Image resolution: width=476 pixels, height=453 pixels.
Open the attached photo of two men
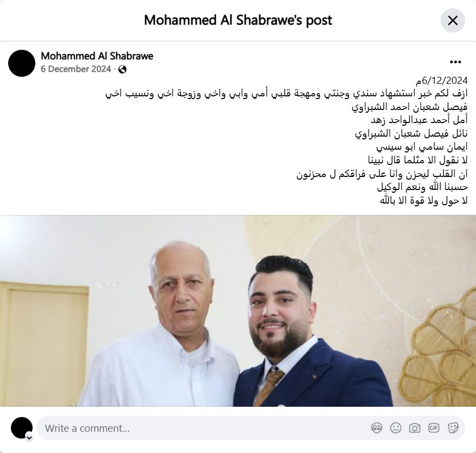[238, 311]
